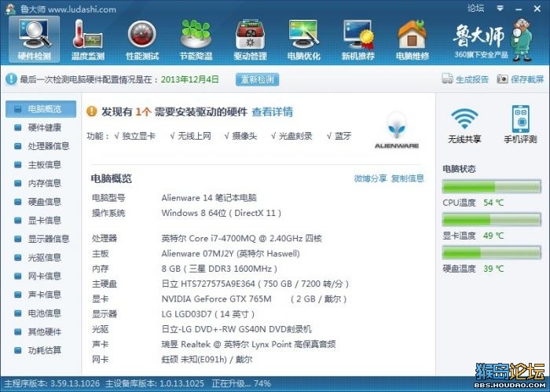Viewport: 550px width, 392px height.
Task: Click the NVIDIA GeForce GTX 765M text
Action: click(216, 299)
